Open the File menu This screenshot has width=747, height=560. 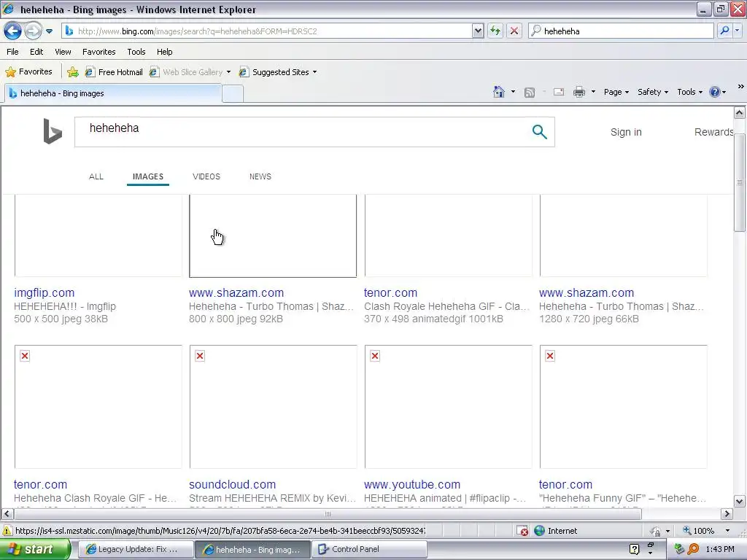[x=13, y=52]
